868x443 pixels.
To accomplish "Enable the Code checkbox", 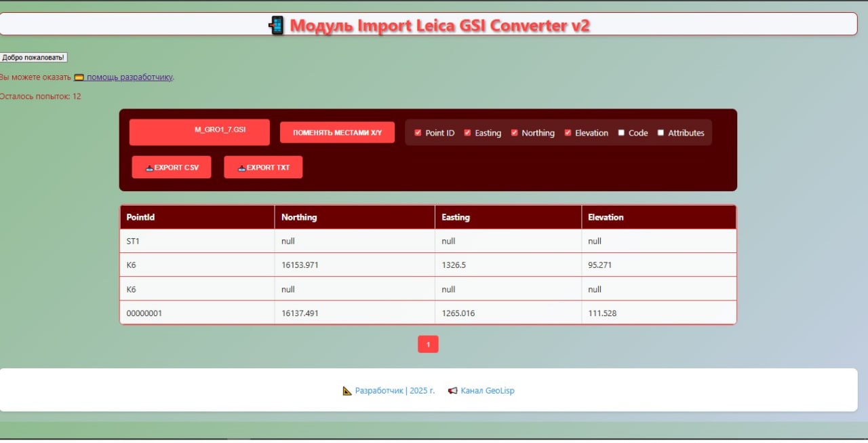I will pos(620,133).
